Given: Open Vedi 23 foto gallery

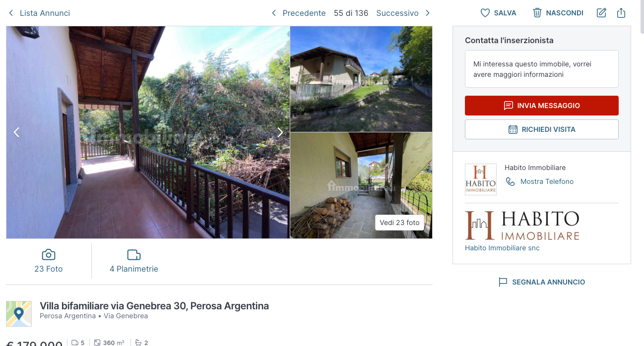Looking at the screenshot, I should click(x=399, y=223).
